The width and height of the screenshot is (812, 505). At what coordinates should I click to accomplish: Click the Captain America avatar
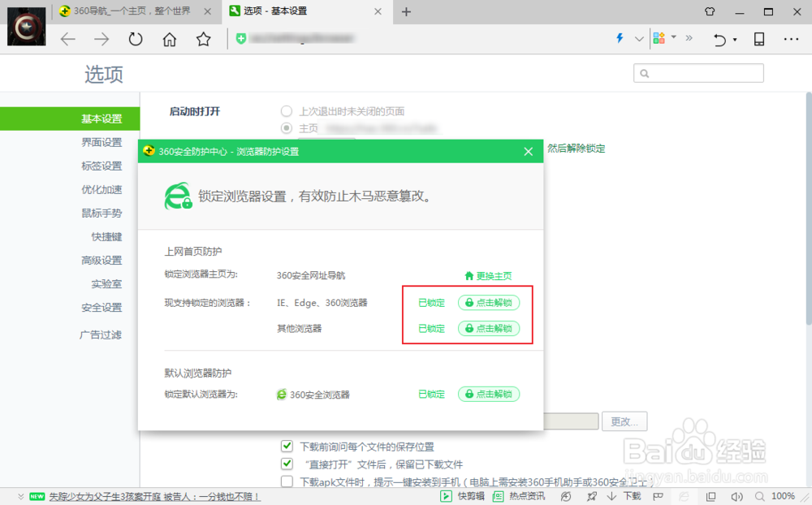(x=26, y=26)
